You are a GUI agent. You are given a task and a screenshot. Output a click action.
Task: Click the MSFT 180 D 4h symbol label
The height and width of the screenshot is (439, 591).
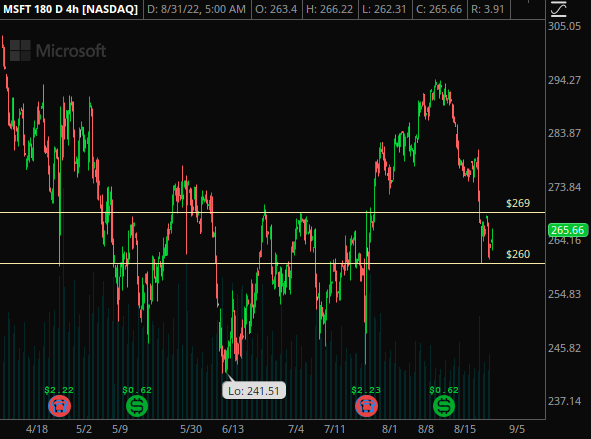click(71, 9)
